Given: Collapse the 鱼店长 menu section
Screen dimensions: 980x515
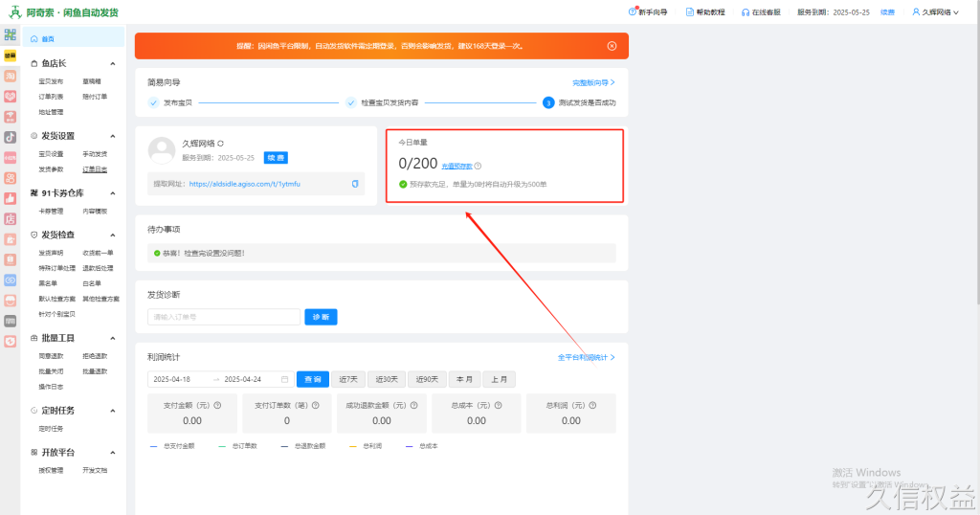Looking at the screenshot, I should (113, 64).
